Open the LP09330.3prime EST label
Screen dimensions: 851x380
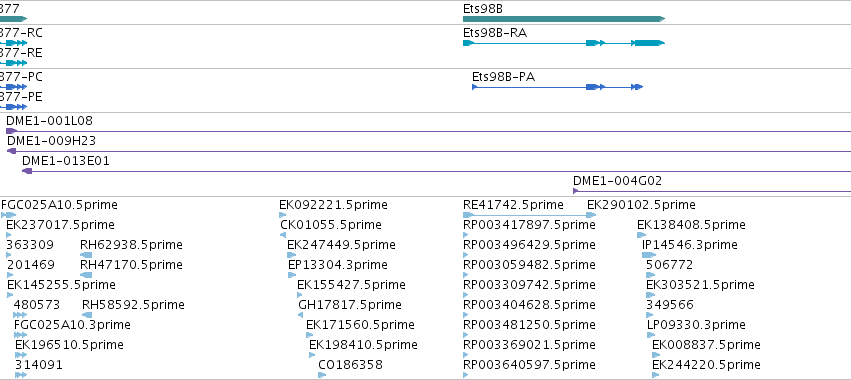click(696, 325)
